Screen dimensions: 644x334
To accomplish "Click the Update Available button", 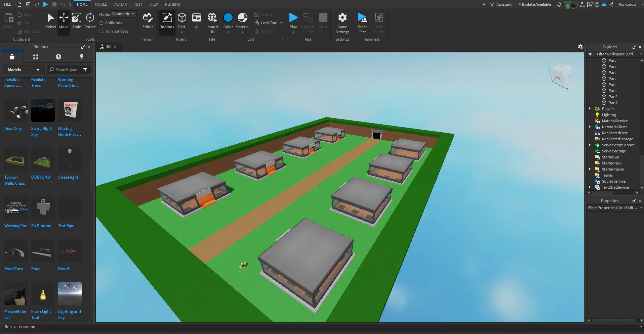I will (x=536, y=4).
